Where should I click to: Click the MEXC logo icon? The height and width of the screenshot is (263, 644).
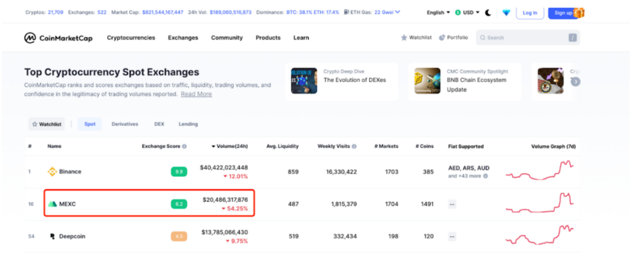53,204
